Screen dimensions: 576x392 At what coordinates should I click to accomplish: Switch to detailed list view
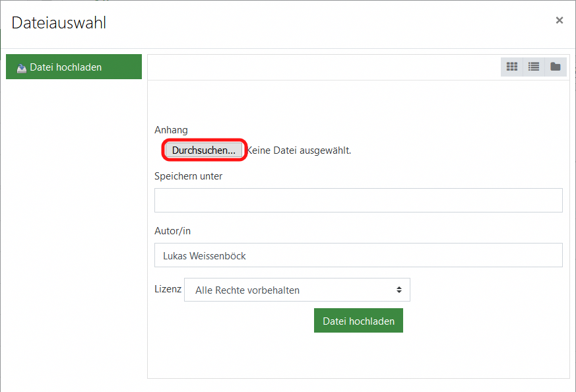click(534, 67)
